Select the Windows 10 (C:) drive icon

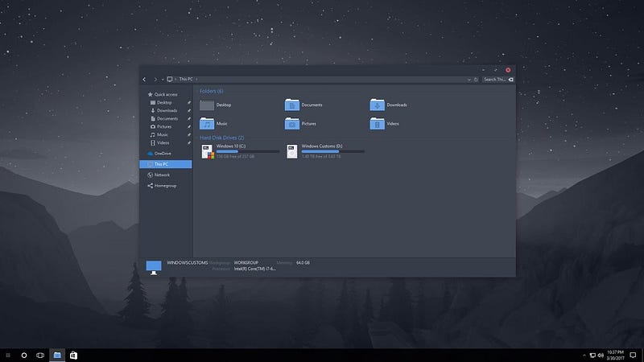click(x=208, y=151)
